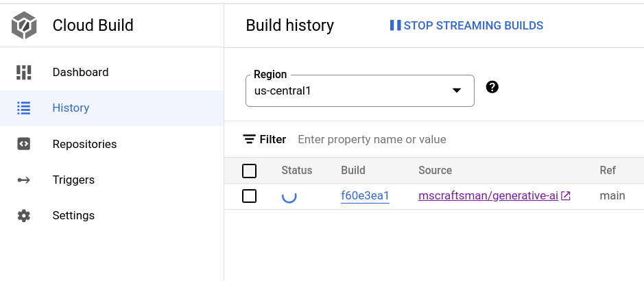Click the Region help question mark icon

pos(492,87)
